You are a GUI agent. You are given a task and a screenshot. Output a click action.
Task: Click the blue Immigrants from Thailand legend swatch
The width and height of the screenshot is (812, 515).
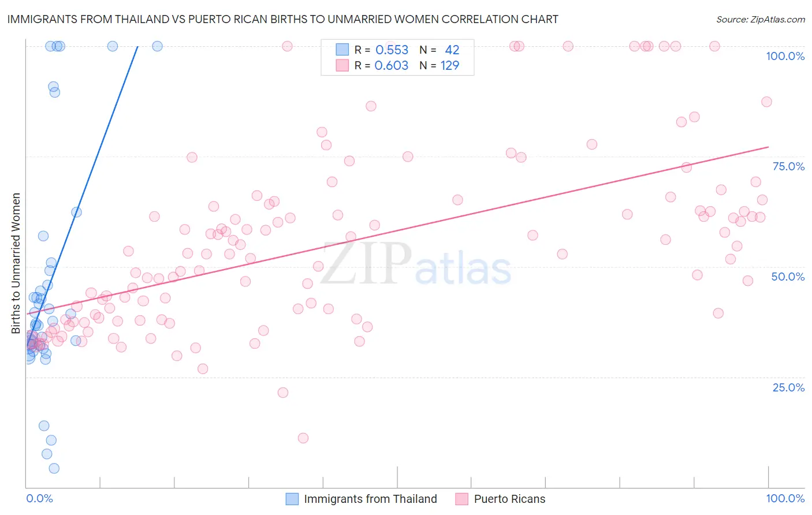point(292,499)
